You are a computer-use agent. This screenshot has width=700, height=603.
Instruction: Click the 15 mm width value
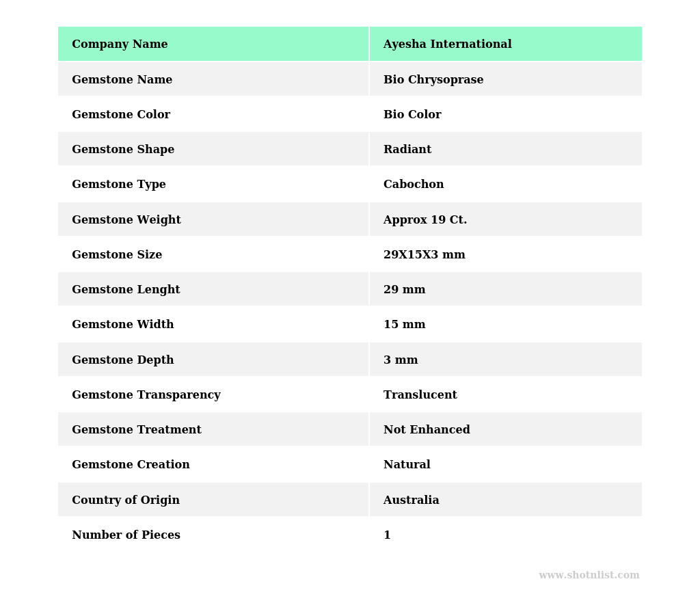click(x=404, y=325)
